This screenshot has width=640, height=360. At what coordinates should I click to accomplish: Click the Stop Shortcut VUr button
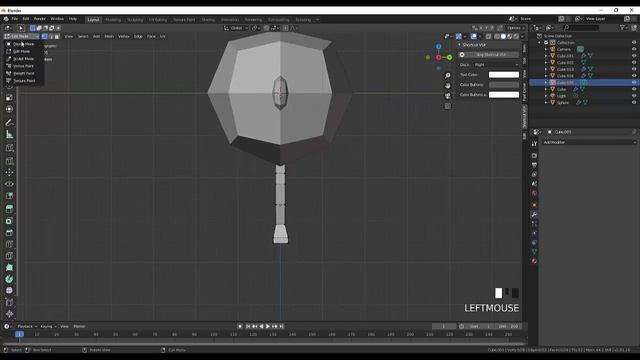pos(489,55)
